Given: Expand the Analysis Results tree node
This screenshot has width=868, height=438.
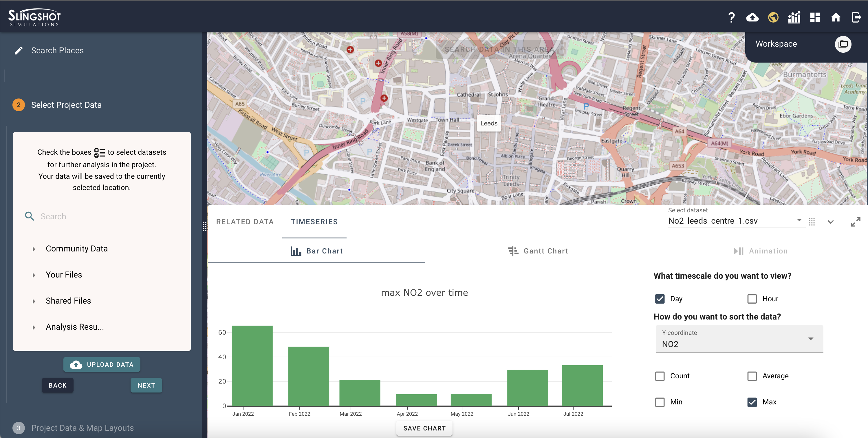Looking at the screenshot, I should [x=34, y=327].
